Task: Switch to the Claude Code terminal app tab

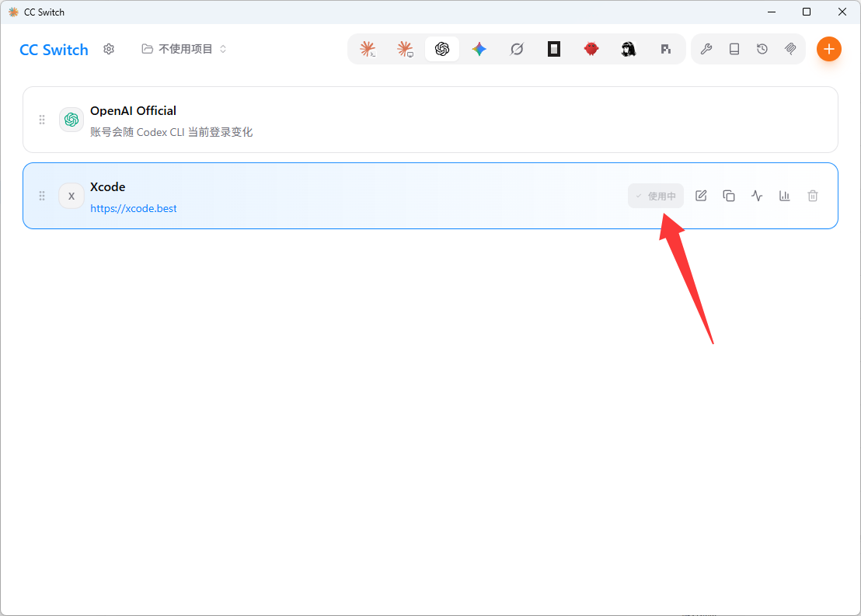Action: coord(368,50)
